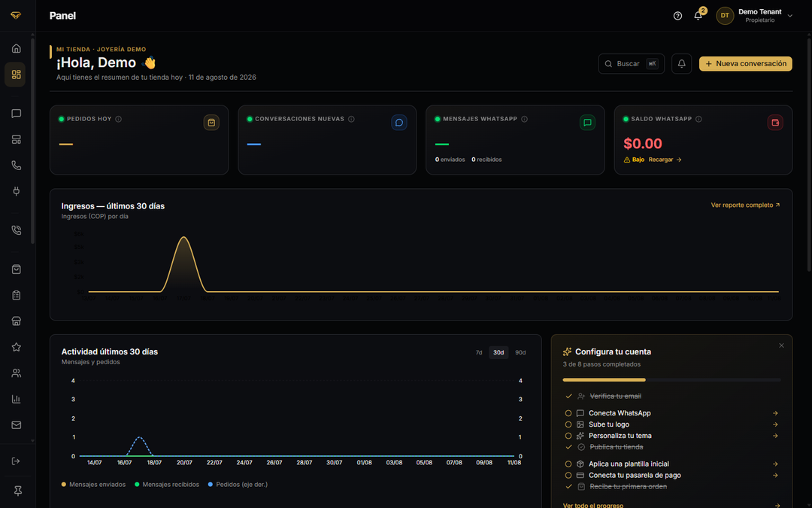Open the arrow on Conecta WhatsApp row
Viewport: 812px width, 508px height.
[x=775, y=413]
